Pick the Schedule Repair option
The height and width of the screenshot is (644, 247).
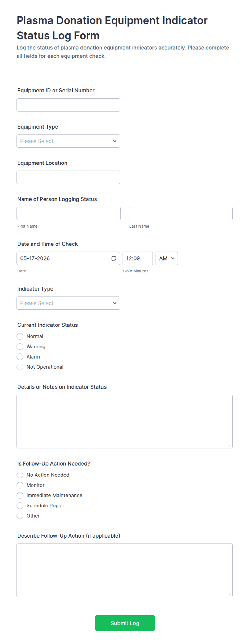pos(20,506)
